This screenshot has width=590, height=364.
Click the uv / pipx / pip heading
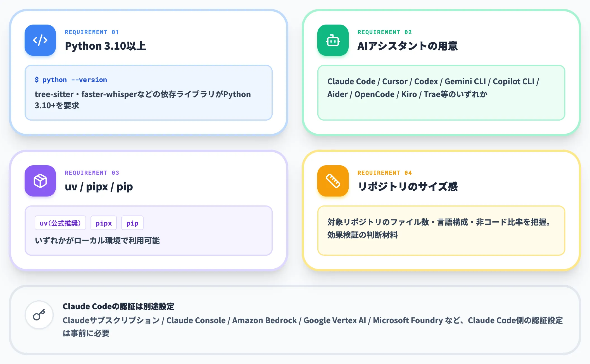pyautogui.click(x=99, y=187)
